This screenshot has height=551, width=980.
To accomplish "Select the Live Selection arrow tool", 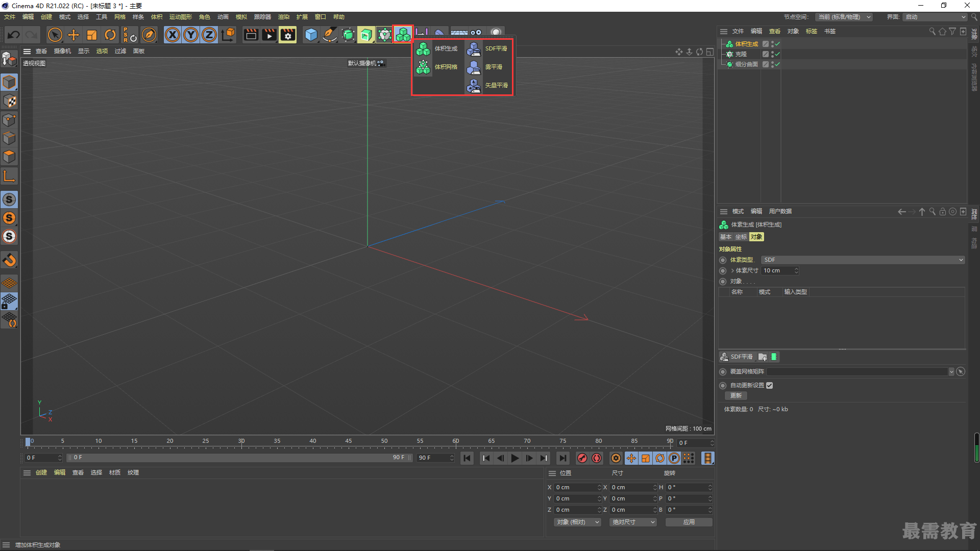I will point(55,35).
